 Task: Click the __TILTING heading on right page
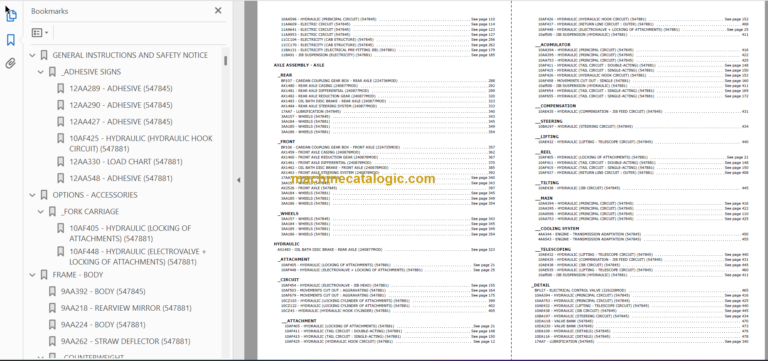tap(547, 183)
